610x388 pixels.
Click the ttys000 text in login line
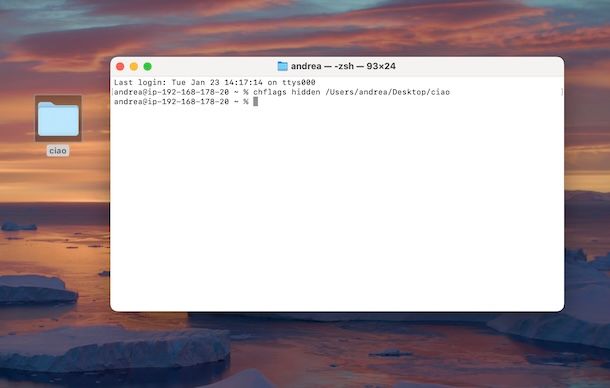coord(299,83)
